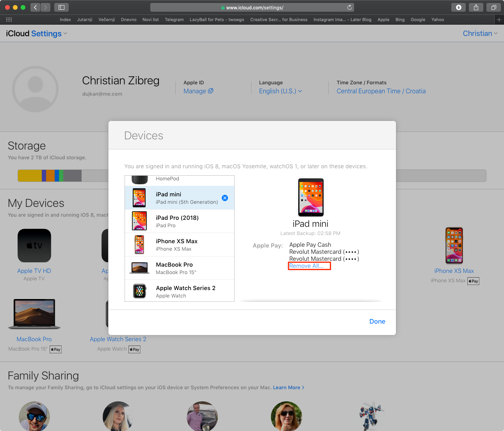Click the Done button
This screenshot has height=431, width=504.
point(377,321)
